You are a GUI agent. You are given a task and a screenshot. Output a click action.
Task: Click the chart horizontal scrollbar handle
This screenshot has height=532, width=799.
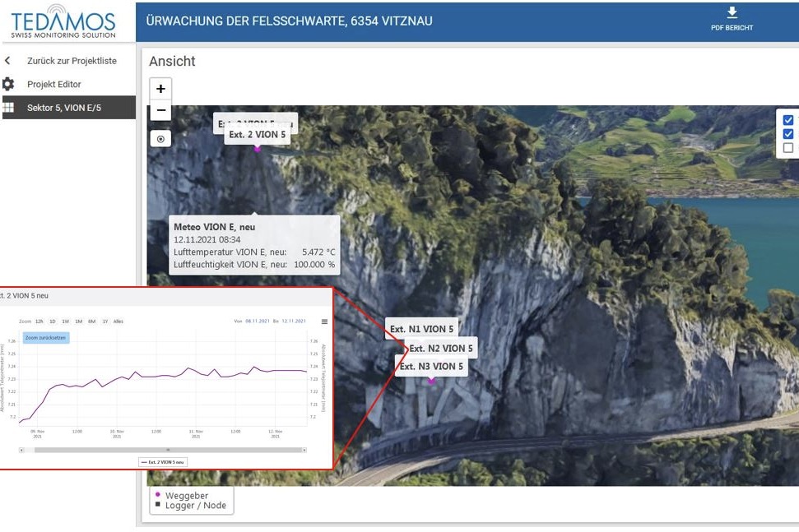168,450
